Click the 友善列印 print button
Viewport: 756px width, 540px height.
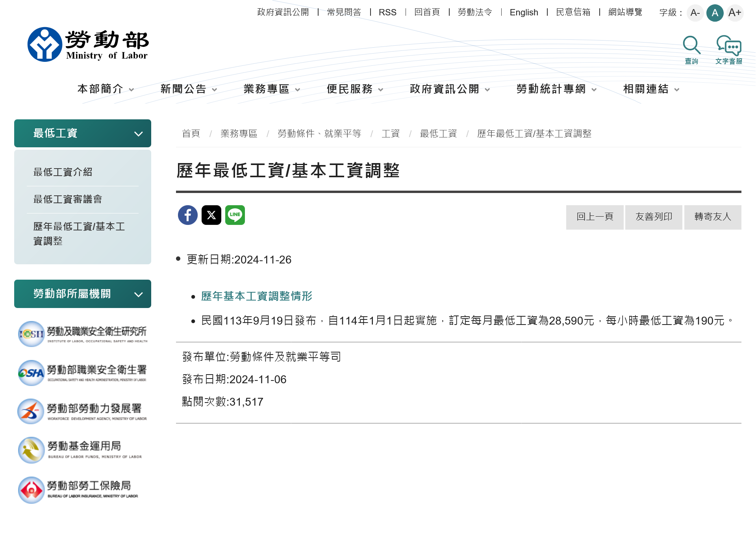click(654, 217)
